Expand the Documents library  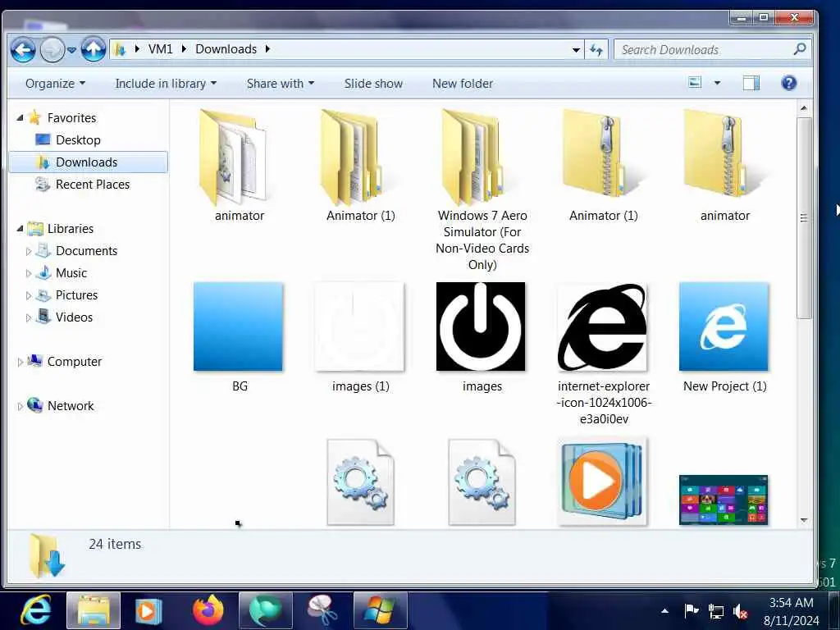tap(29, 251)
